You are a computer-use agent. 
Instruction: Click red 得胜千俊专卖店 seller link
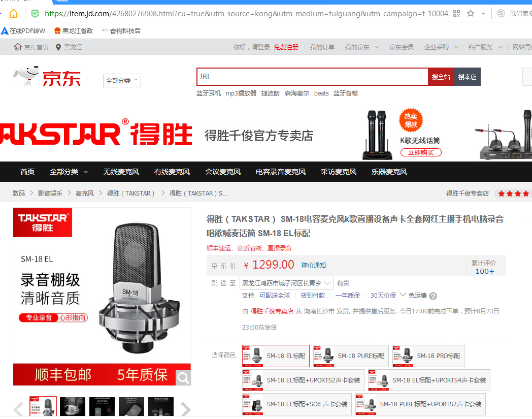coord(272,311)
